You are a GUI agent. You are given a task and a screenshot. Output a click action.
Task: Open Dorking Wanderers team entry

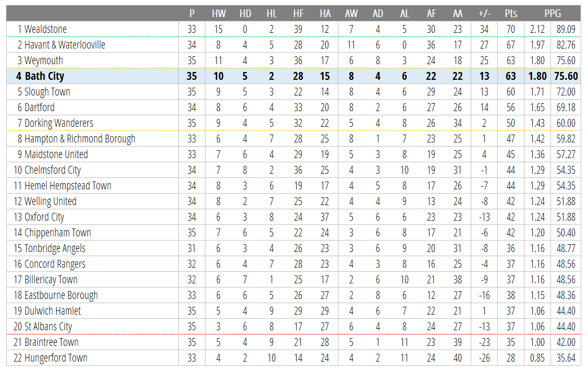(59, 123)
